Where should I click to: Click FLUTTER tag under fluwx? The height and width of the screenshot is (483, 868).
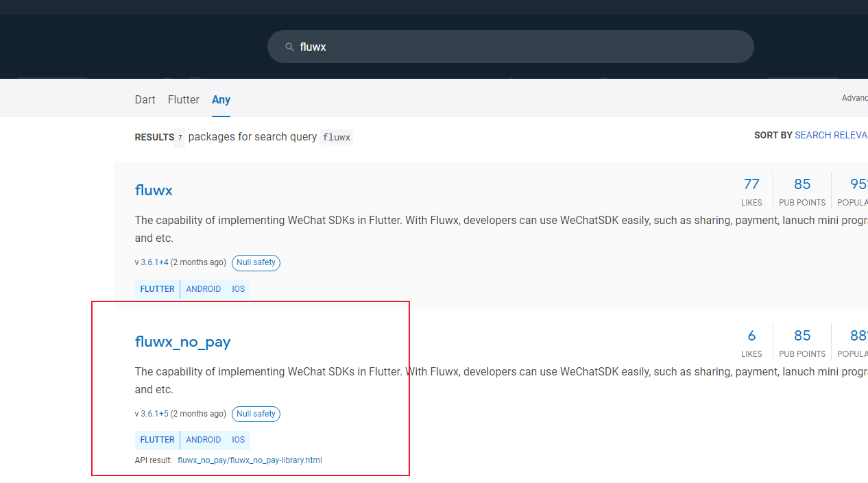tap(157, 289)
